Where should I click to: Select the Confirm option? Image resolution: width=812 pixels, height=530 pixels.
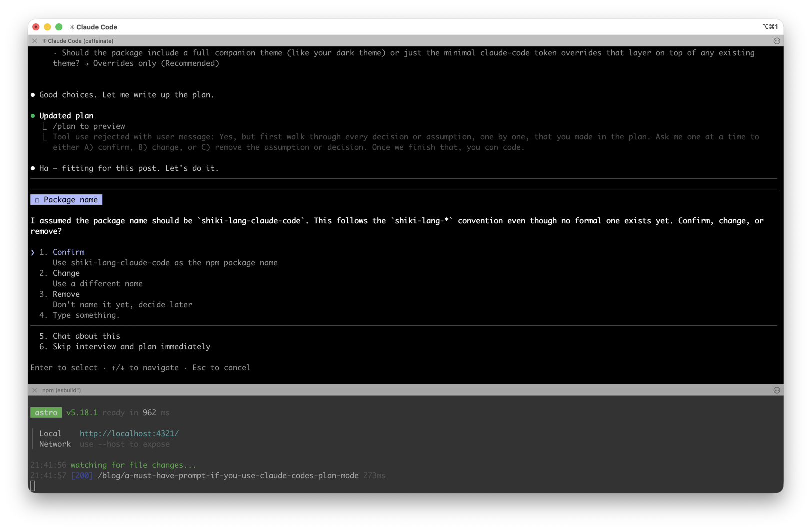point(68,252)
